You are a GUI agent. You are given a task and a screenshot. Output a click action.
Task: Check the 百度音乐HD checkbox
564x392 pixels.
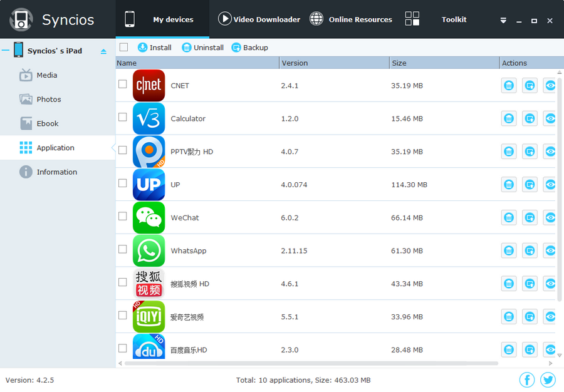click(x=123, y=349)
